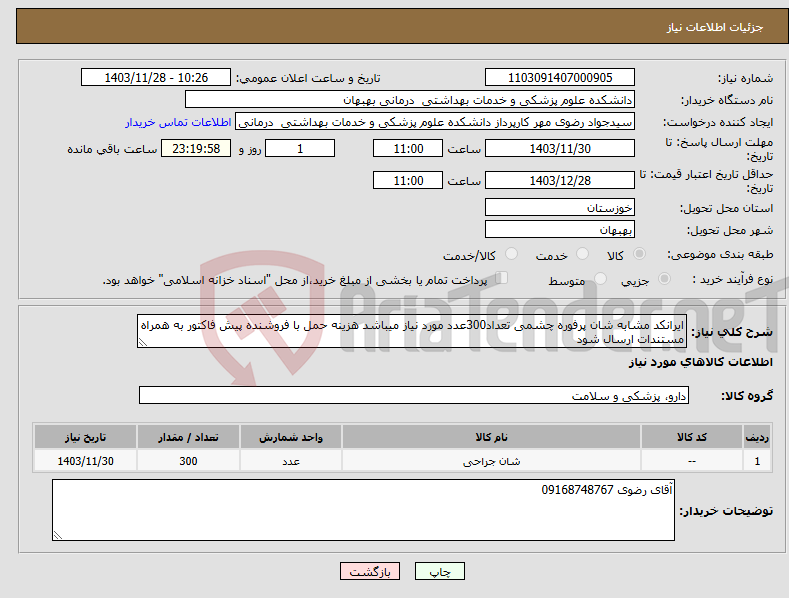Screen dimensions: 789x598
Task: Select the خدمت radio button
Action: [582, 254]
